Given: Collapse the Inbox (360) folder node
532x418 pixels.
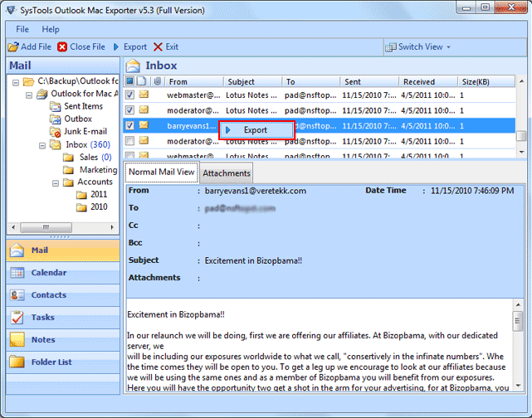Looking at the screenshot, I should coord(42,146).
